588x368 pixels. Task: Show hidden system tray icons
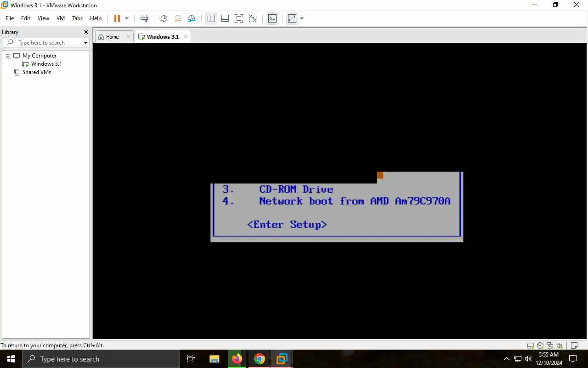pos(507,359)
